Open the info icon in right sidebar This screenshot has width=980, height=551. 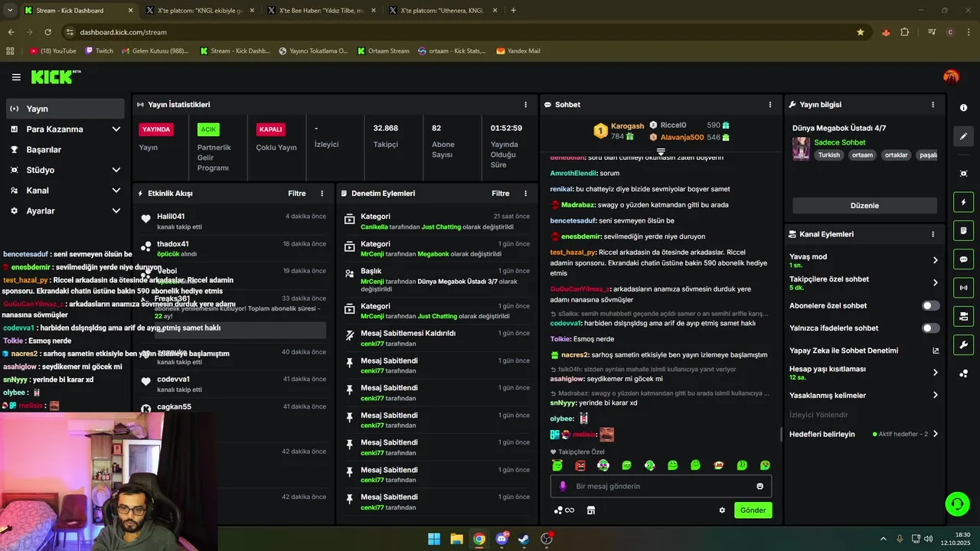click(963, 108)
